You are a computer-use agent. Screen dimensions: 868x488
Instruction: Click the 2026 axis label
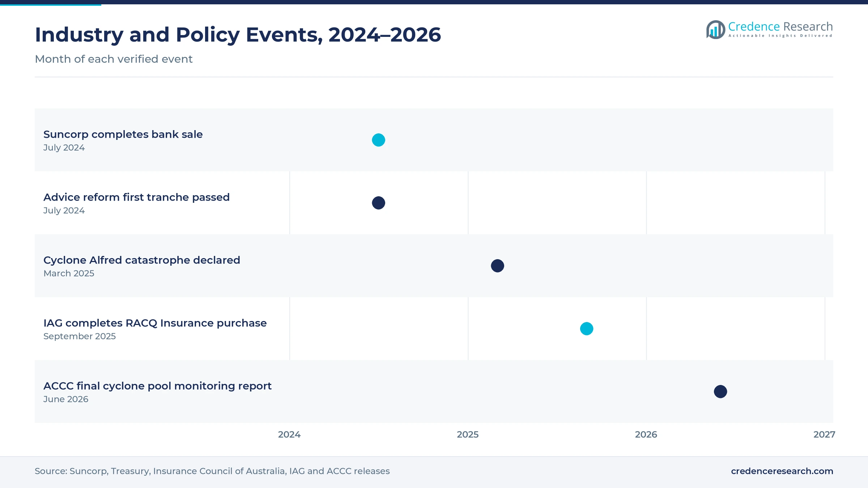646,435
